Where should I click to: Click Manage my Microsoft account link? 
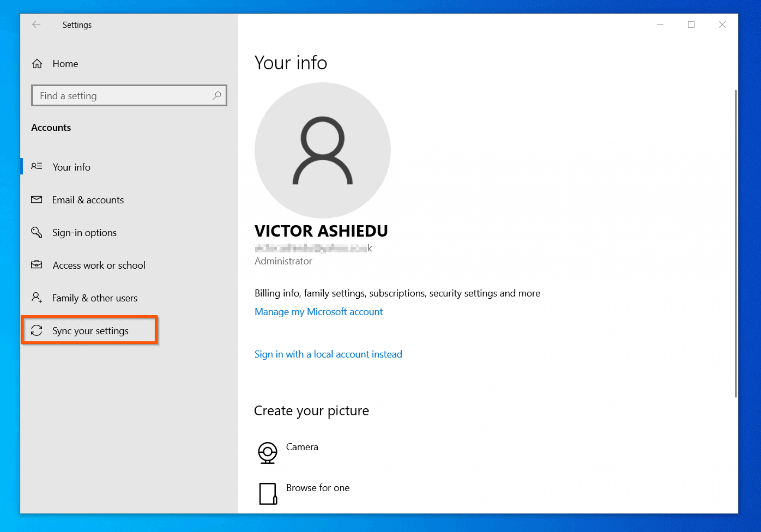click(318, 311)
